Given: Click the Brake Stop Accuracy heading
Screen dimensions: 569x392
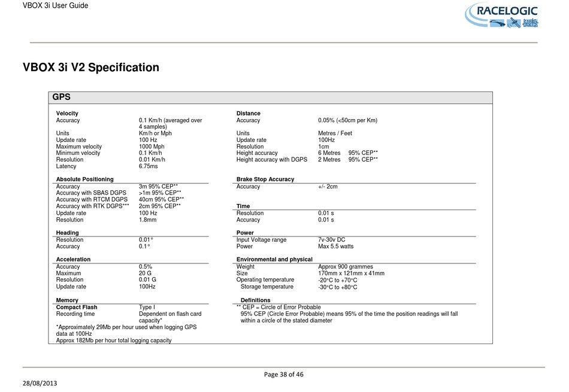Looking at the screenshot, I should pyautogui.click(x=265, y=179).
